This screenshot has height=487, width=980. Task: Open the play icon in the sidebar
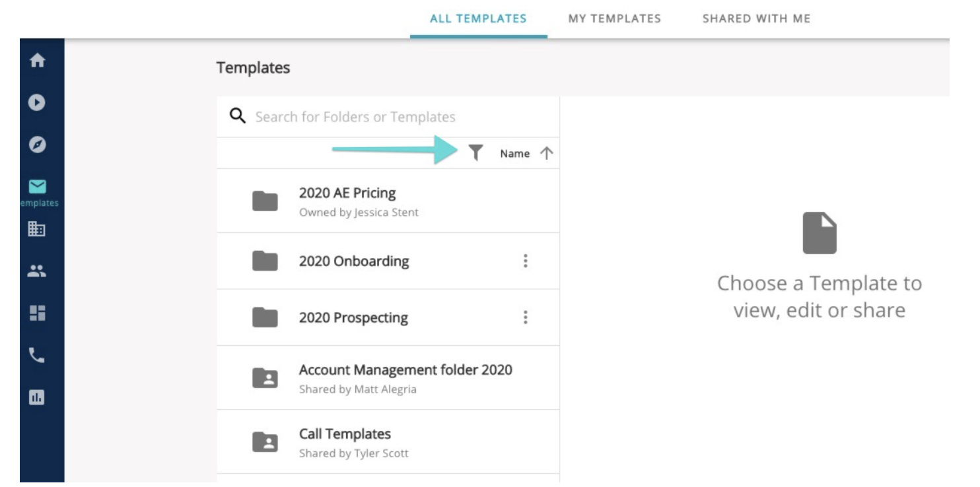coord(38,102)
